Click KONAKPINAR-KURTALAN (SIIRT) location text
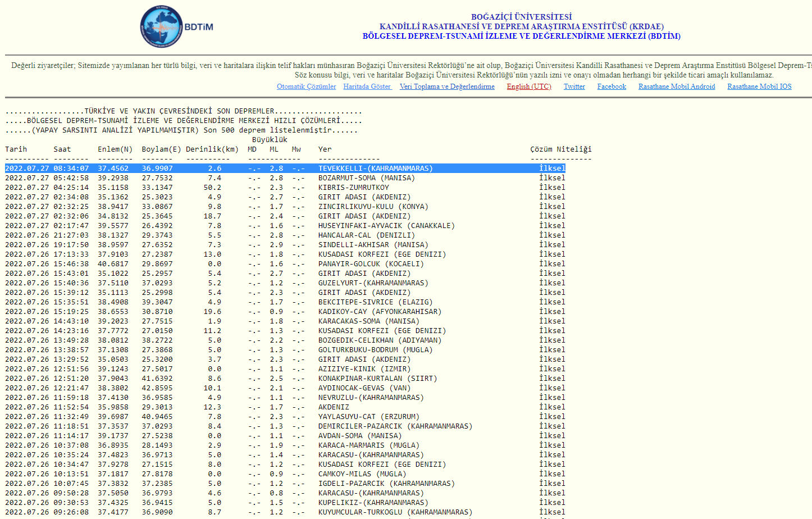The width and height of the screenshot is (812, 519). point(378,379)
